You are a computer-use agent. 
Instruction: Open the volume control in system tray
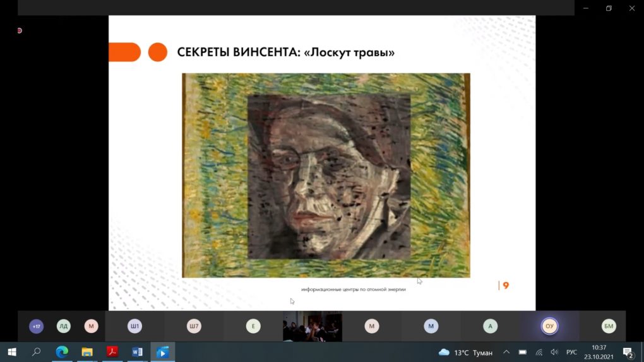coord(554,352)
